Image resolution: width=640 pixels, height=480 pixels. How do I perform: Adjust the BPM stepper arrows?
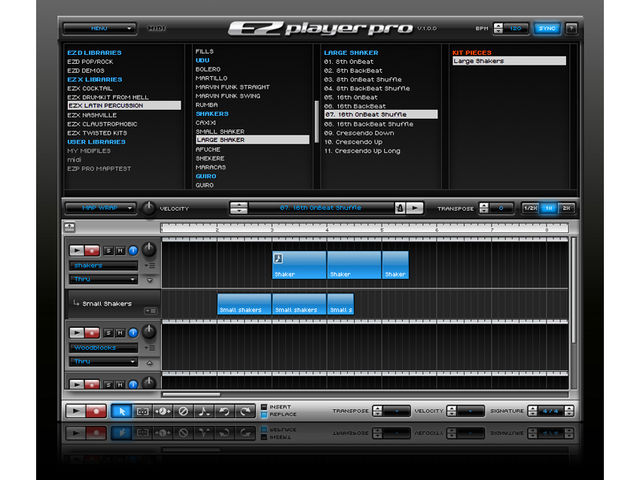click(498, 28)
